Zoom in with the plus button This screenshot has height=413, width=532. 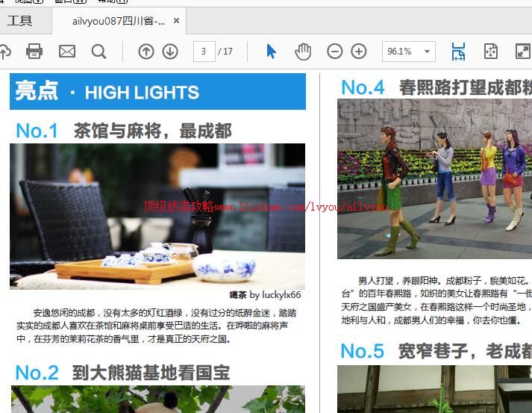[359, 52]
